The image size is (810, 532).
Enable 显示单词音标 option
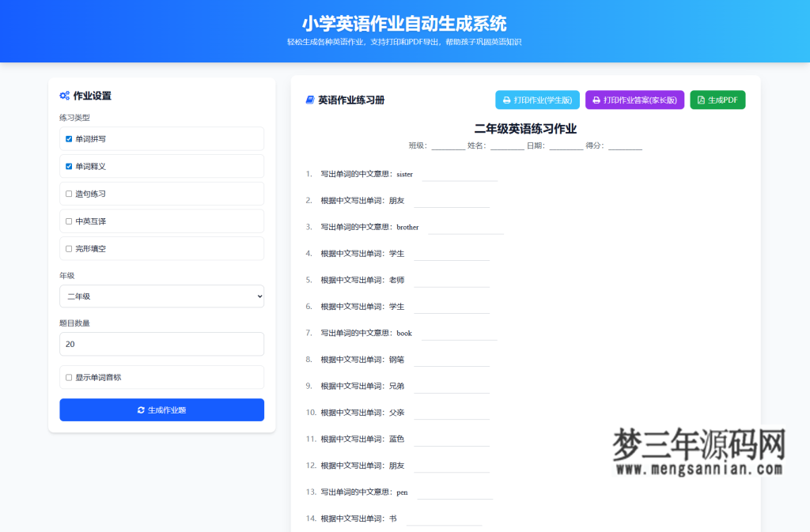tap(68, 377)
